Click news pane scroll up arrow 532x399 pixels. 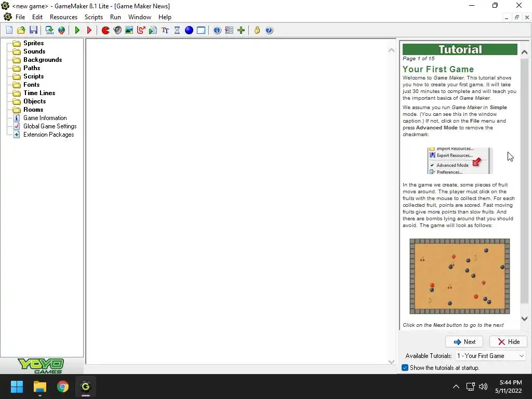coord(391,50)
